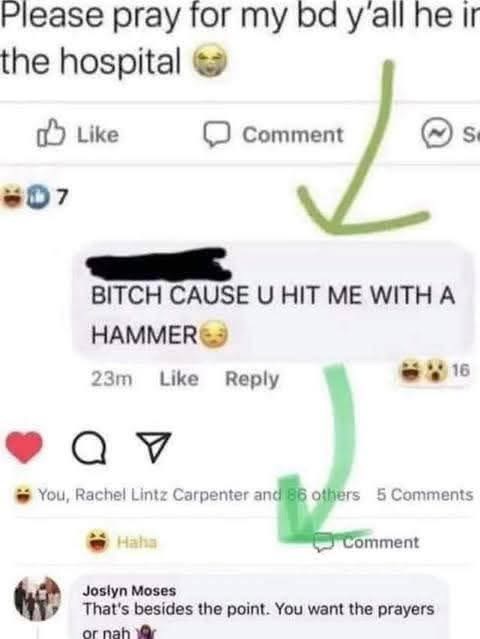This screenshot has height=639, width=480.
Task: Click the Joslyn Moses name link
Action: coord(129,591)
